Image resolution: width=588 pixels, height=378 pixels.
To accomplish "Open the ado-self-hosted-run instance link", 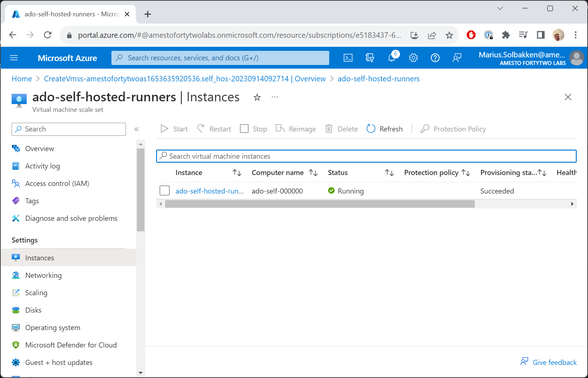I will tap(209, 191).
